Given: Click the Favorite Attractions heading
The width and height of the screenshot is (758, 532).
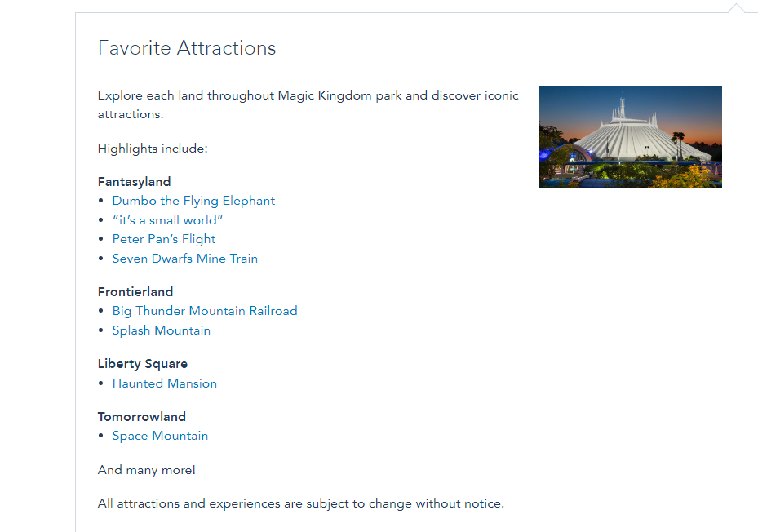Looking at the screenshot, I should click(x=187, y=48).
